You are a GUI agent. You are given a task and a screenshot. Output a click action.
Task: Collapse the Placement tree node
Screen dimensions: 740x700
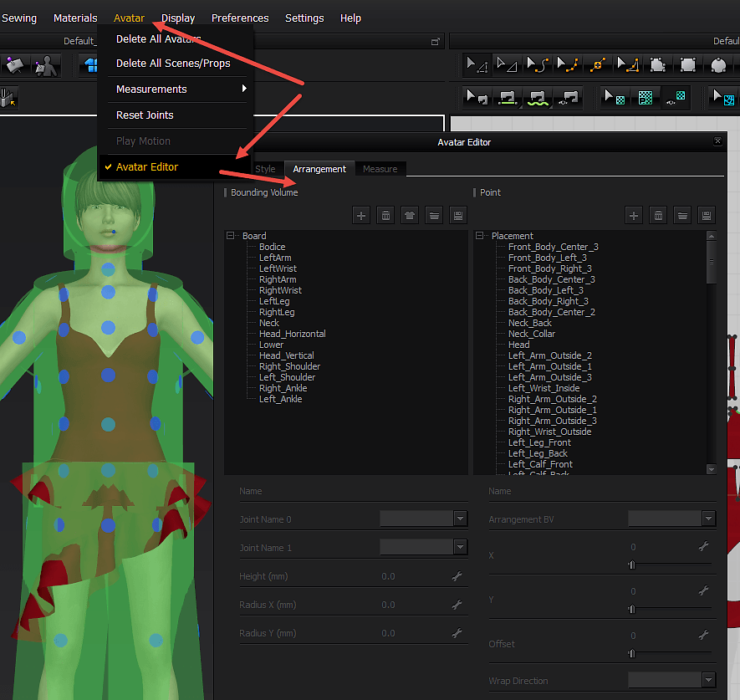(x=479, y=235)
